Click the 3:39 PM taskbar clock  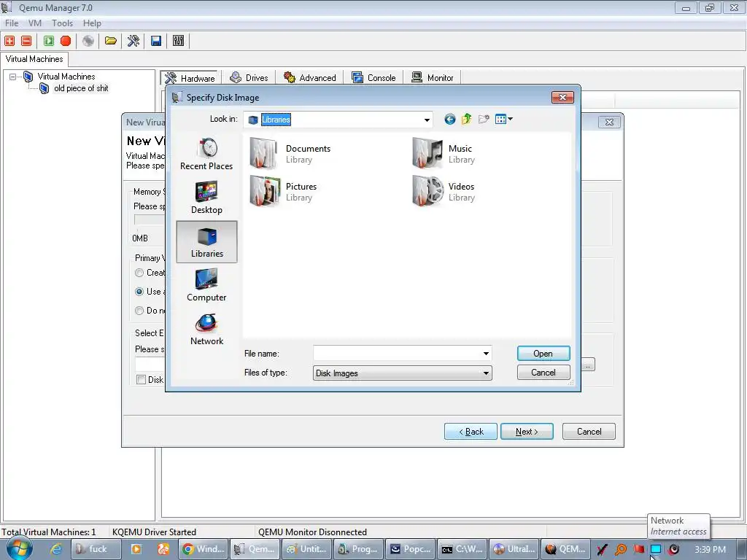tap(710, 550)
